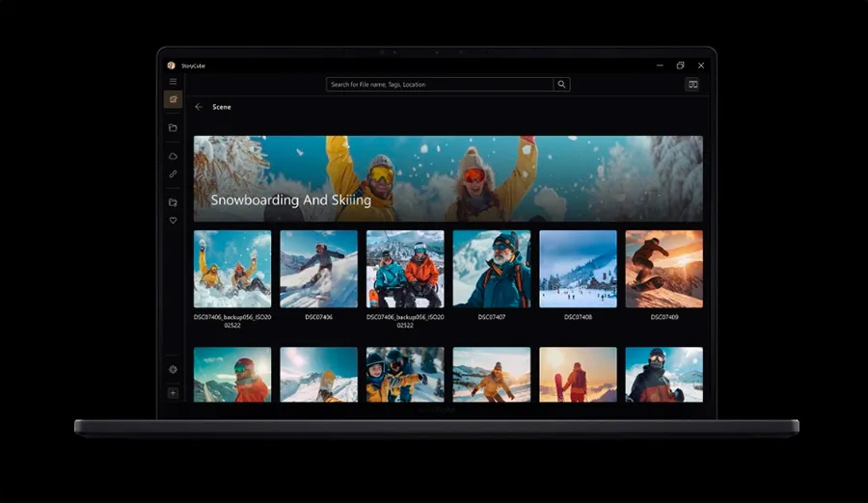Viewport: 868px width, 503px height.
Task: Select the thumbnail labeled DSC07406
Action: (318, 269)
